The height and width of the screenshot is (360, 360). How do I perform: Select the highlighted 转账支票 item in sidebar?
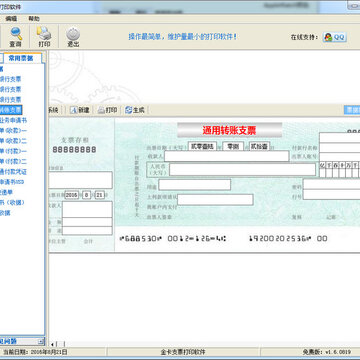click(x=11, y=110)
